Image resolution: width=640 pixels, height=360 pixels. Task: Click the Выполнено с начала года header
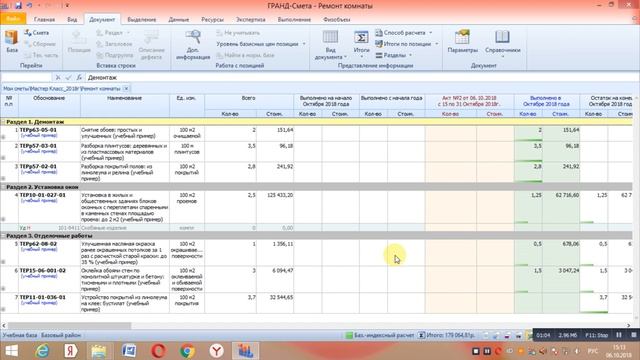(x=391, y=101)
